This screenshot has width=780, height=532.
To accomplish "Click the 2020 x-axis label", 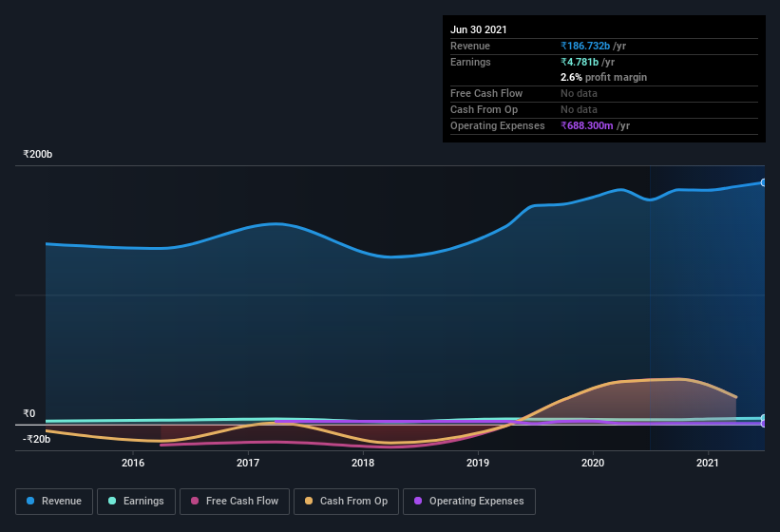I will click(x=593, y=463).
